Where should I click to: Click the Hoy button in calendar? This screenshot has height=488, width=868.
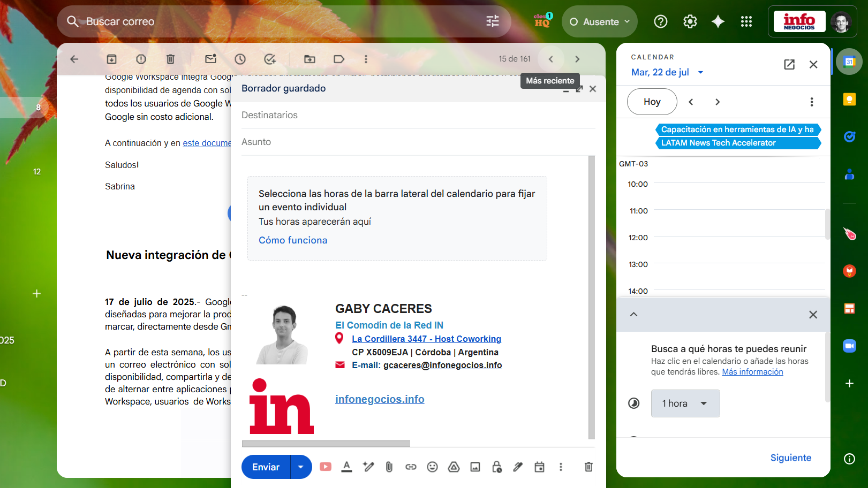tap(652, 102)
